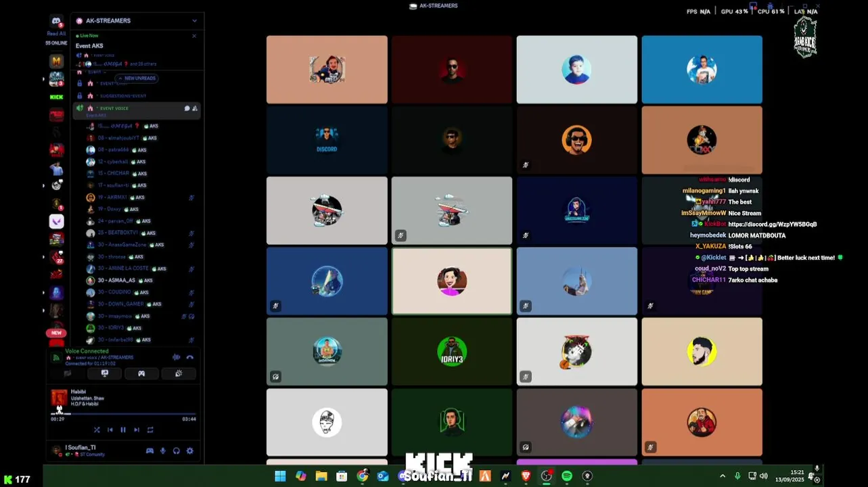The image size is (868, 487).
Task: Toggle shuffle on the music player
Action: point(97,430)
